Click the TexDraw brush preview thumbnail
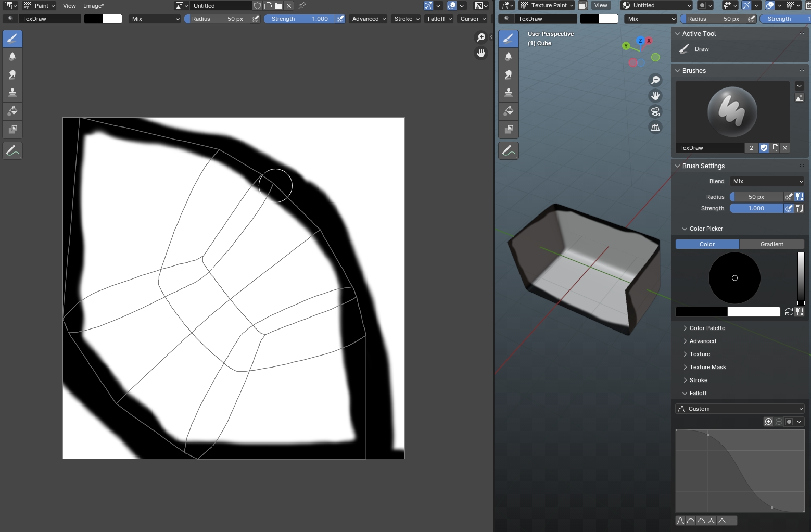 [732, 112]
